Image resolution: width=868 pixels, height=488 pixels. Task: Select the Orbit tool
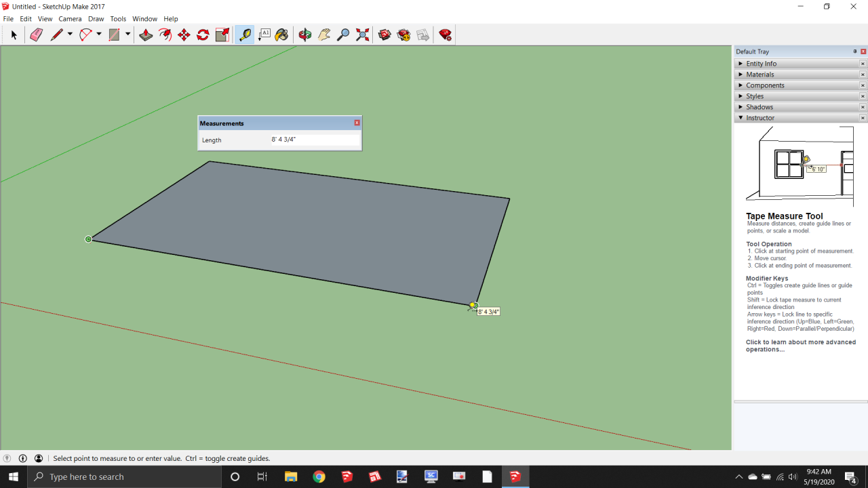pyautogui.click(x=305, y=35)
